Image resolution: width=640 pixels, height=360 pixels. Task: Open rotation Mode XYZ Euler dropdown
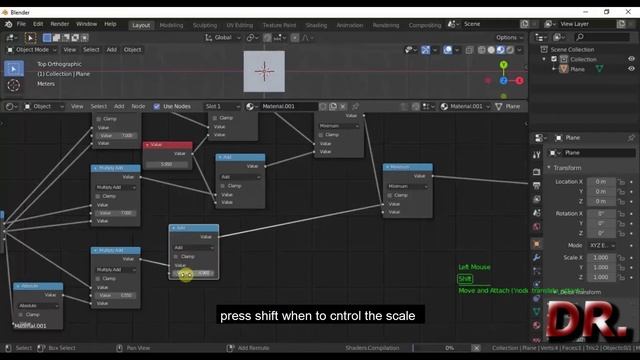[601, 245]
